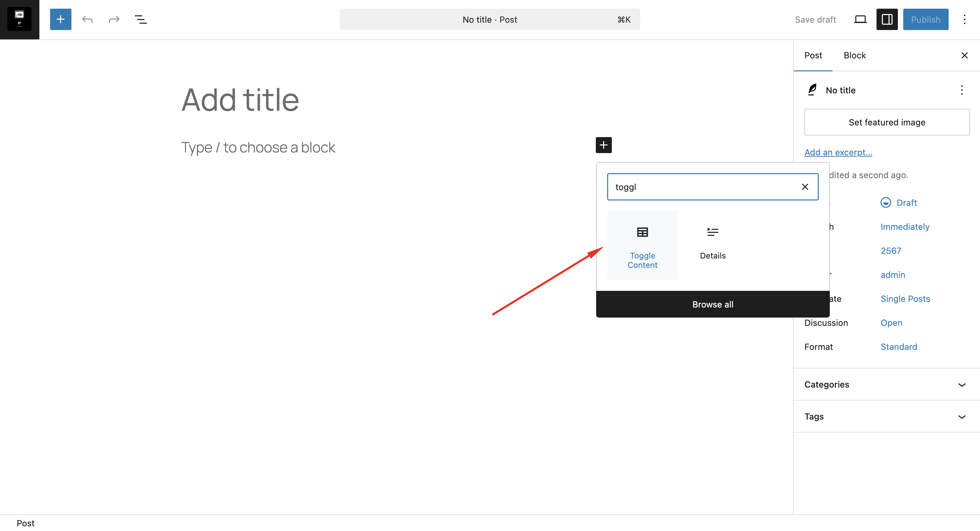Image resolution: width=980 pixels, height=531 pixels.
Task: Open the Document Overview list icon
Action: [141, 19]
